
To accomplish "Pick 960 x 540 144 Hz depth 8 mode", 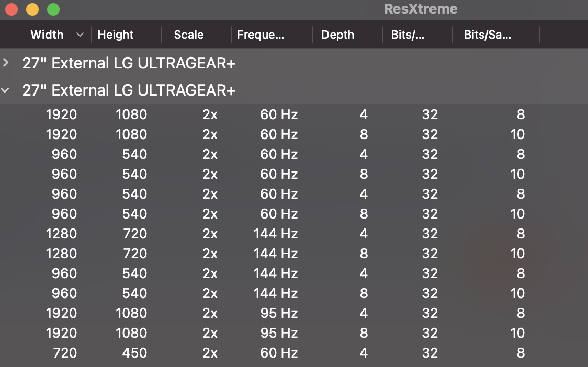I will [294, 293].
